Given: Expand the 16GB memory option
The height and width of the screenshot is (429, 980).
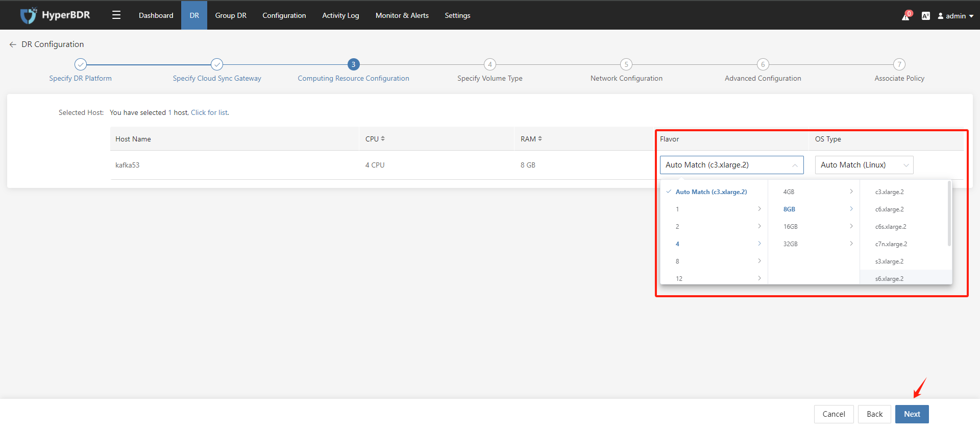Looking at the screenshot, I should [814, 226].
